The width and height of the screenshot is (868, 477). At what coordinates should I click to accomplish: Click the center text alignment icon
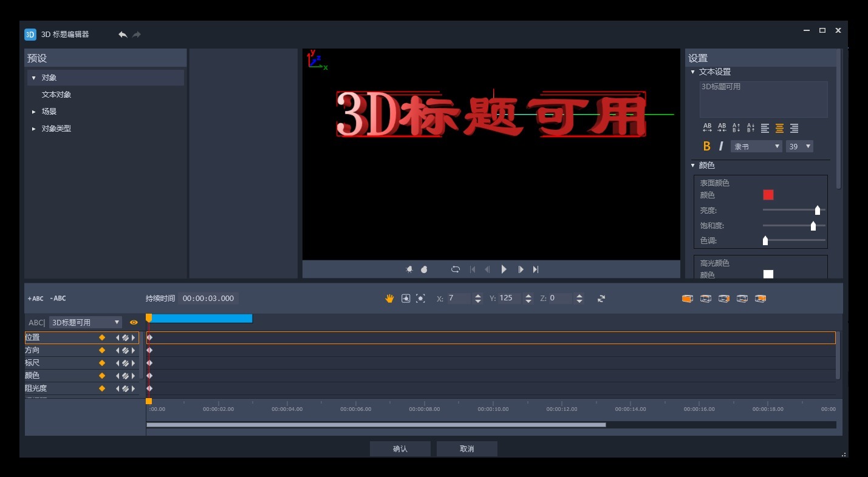pos(779,128)
